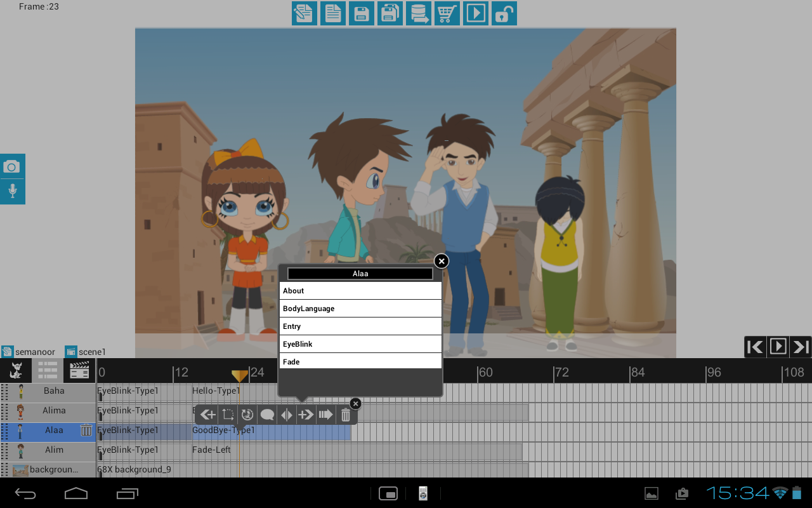Tap the microphone record icon
Screen dimensions: 812x508
(x=12, y=192)
